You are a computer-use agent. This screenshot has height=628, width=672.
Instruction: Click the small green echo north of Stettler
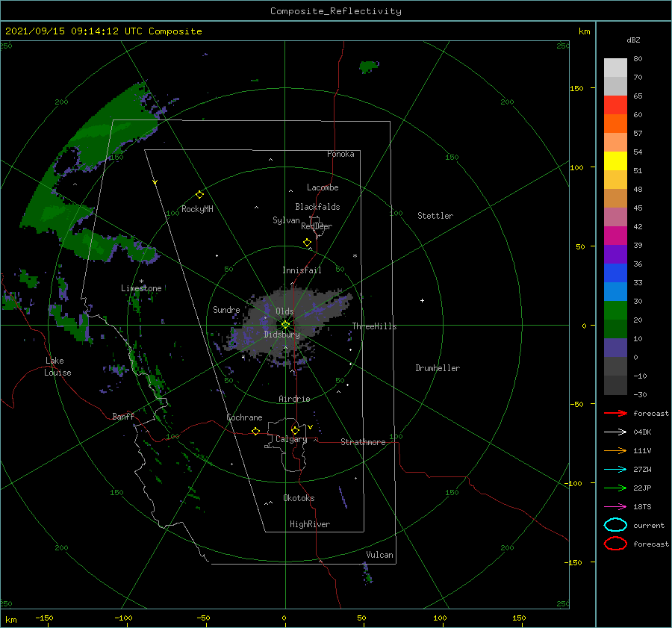coord(369,66)
